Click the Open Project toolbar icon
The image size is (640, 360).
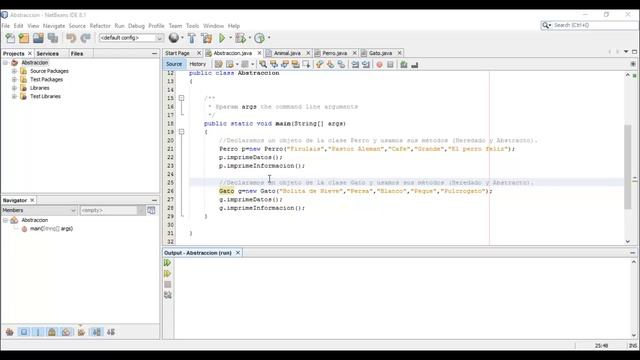pos(38,38)
